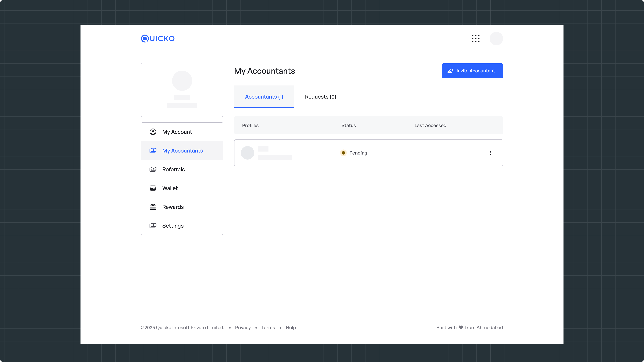The image size is (644, 362).
Task: Select My Accountants in sidebar
Action: click(182, 150)
